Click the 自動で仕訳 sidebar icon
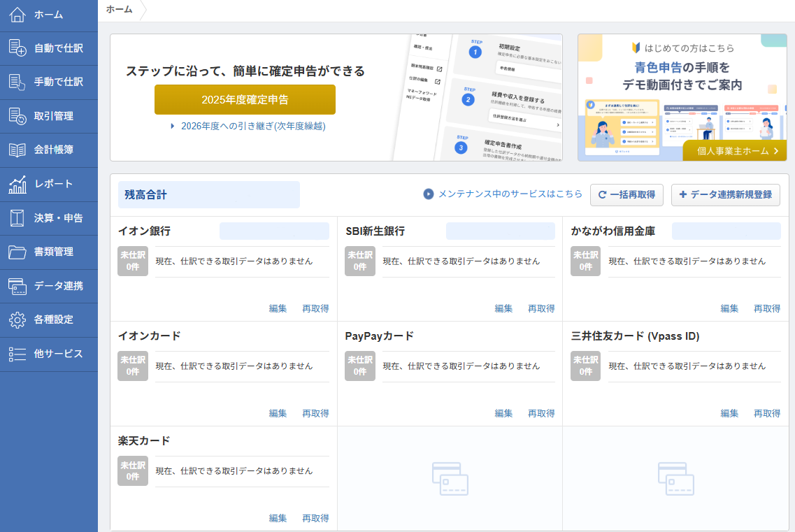Image resolution: width=795 pixels, height=532 pixels. click(x=17, y=48)
